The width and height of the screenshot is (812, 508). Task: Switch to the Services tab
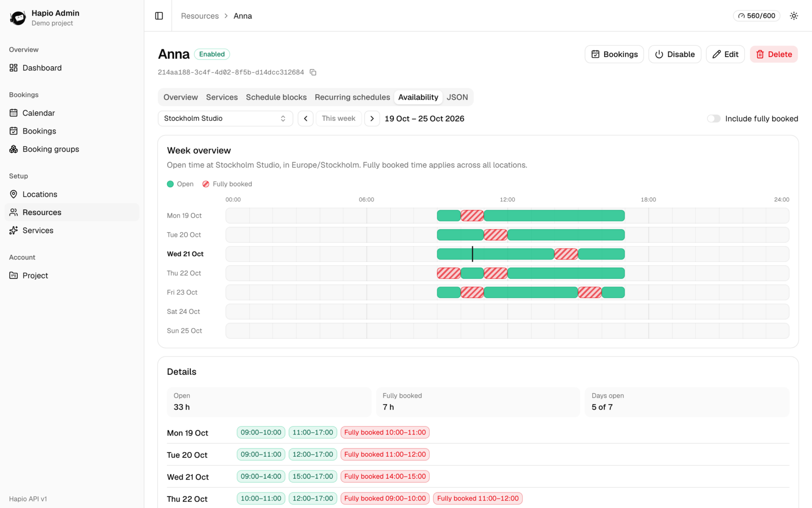pos(222,97)
